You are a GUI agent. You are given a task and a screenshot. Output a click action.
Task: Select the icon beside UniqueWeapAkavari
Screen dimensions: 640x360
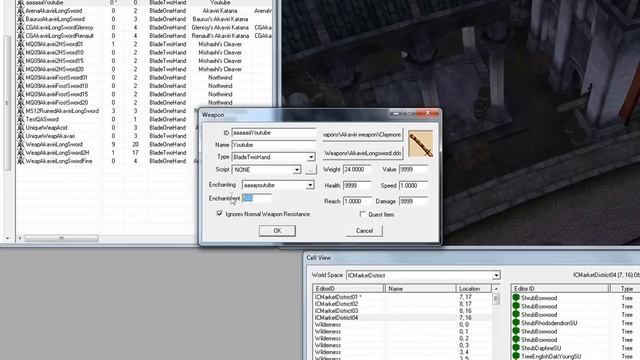(x=20, y=136)
